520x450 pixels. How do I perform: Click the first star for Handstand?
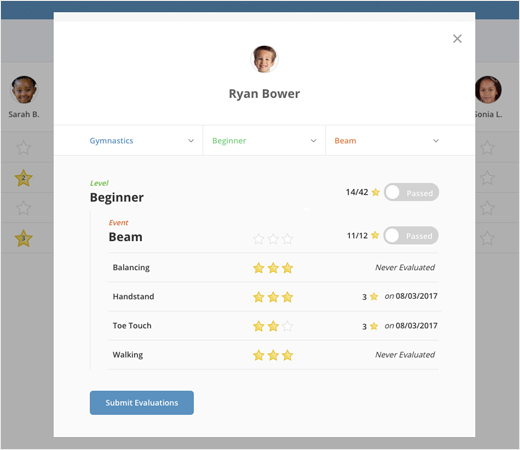click(259, 297)
